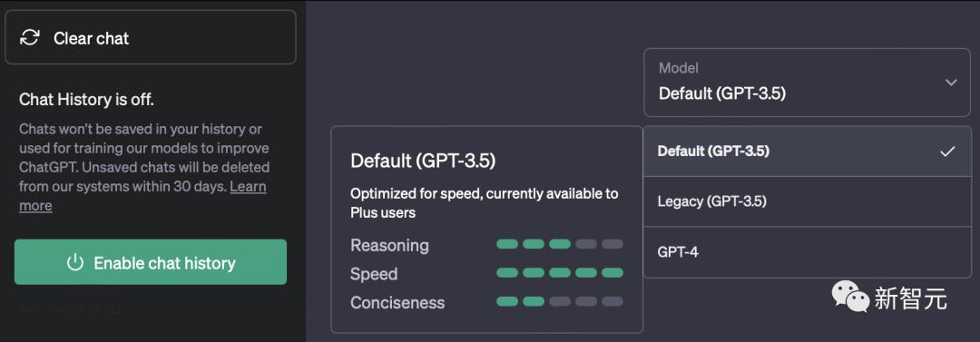Click the checkmark next to Default (GPT-3.5)
This screenshot has width=980, height=342.
[x=947, y=151]
